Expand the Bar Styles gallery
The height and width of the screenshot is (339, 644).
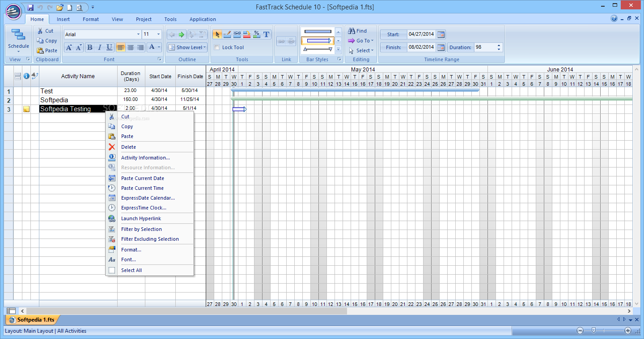point(338,50)
